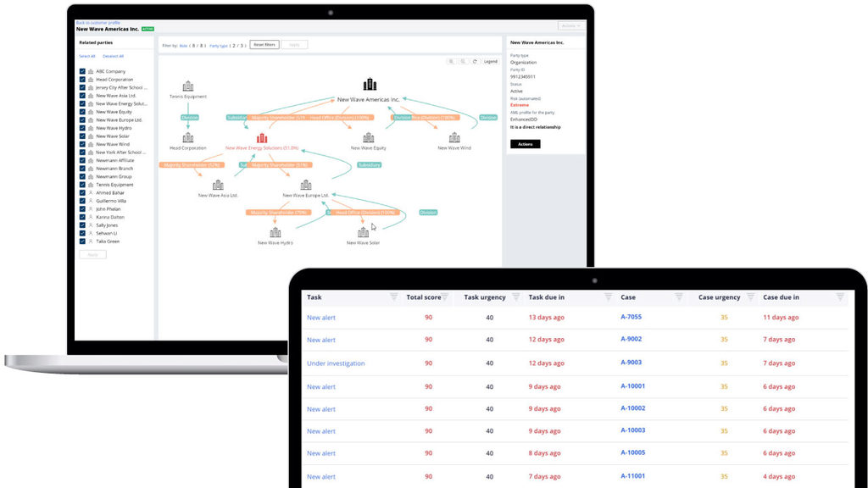The width and height of the screenshot is (868, 488).
Task: Open the Under investigation task
Action: tap(336, 363)
